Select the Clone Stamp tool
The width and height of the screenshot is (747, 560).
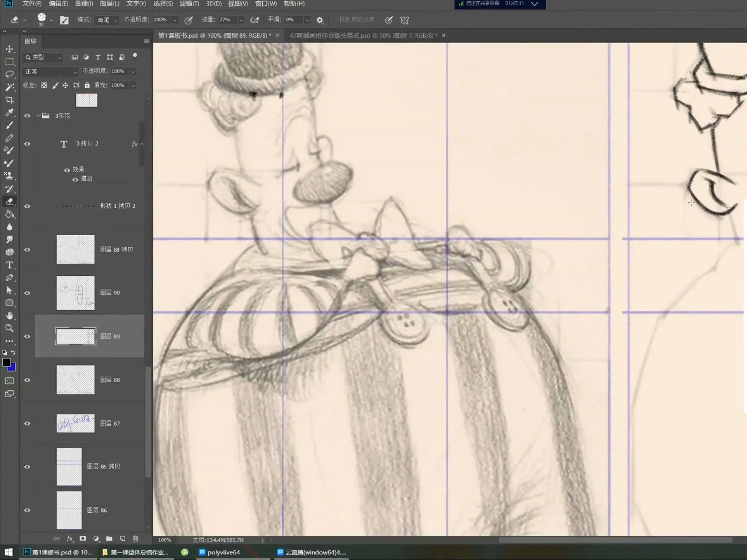pyautogui.click(x=9, y=176)
